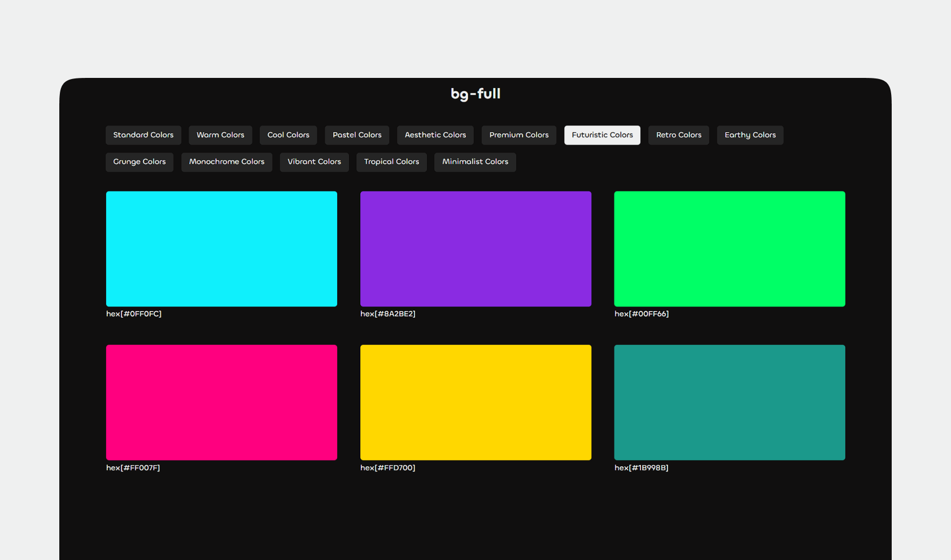
Task: View the Grunge Colors category
Action: [x=139, y=162]
